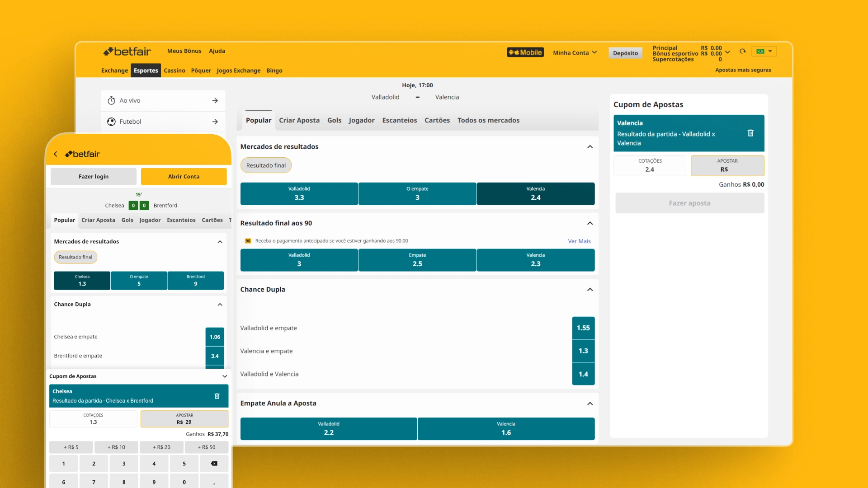Delete Valencia bet with trash icon
The width and height of the screenshot is (868, 488).
[750, 133]
